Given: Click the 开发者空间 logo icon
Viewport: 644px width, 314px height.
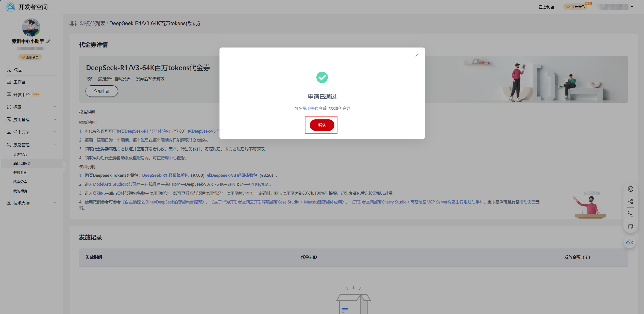Looking at the screenshot, I should point(10,7).
